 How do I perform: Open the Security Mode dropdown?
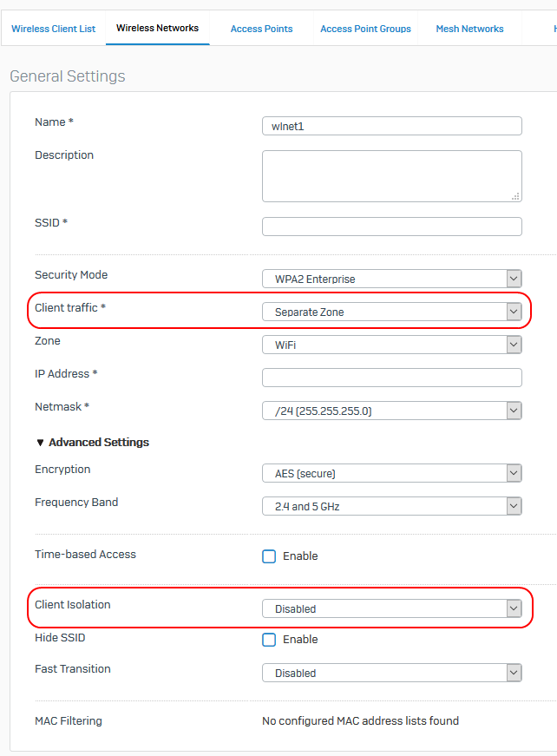(x=392, y=279)
